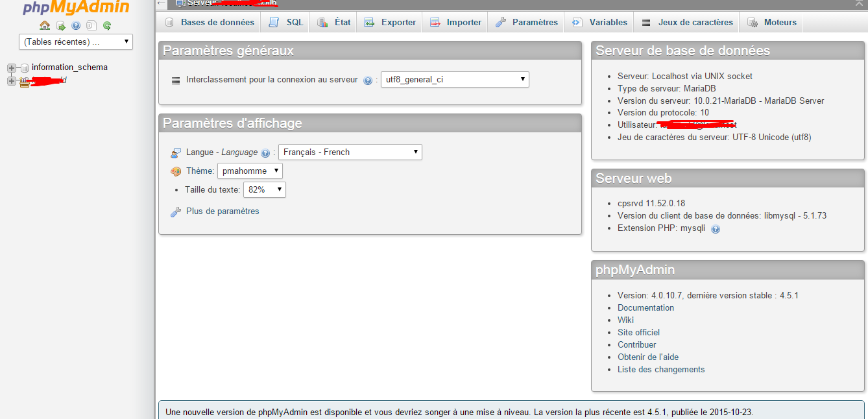Click the help icon beside Interclassement label

368,80
